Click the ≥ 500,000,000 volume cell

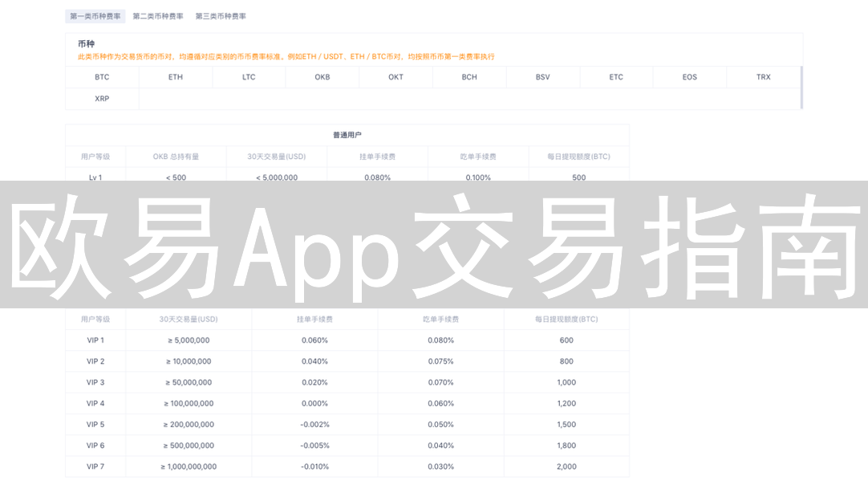[189, 446]
